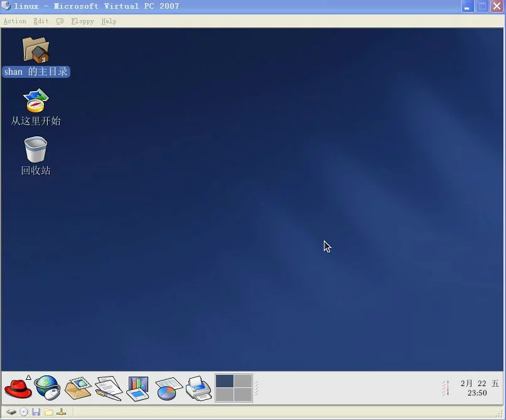Screen dimensions: 506x420
Task: Select the 回收站 trash icon
Action: [36, 151]
